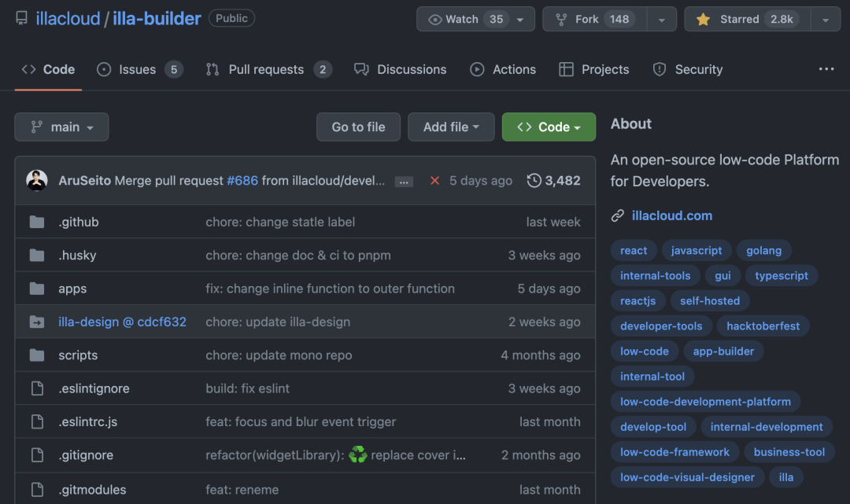
Task: Click the .eslintignore file icon
Action: (37, 388)
